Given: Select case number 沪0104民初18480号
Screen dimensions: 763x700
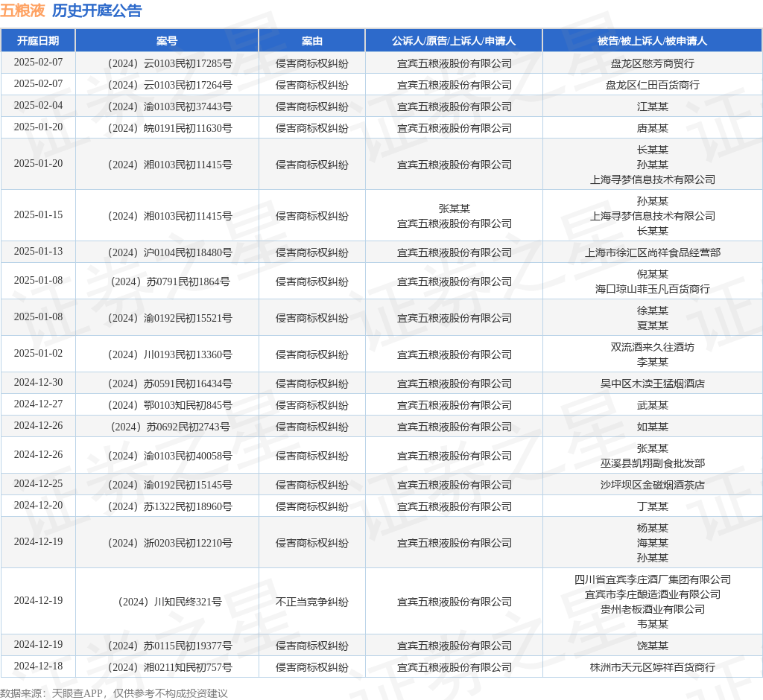Looking at the screenshot, I should [170, 252].
